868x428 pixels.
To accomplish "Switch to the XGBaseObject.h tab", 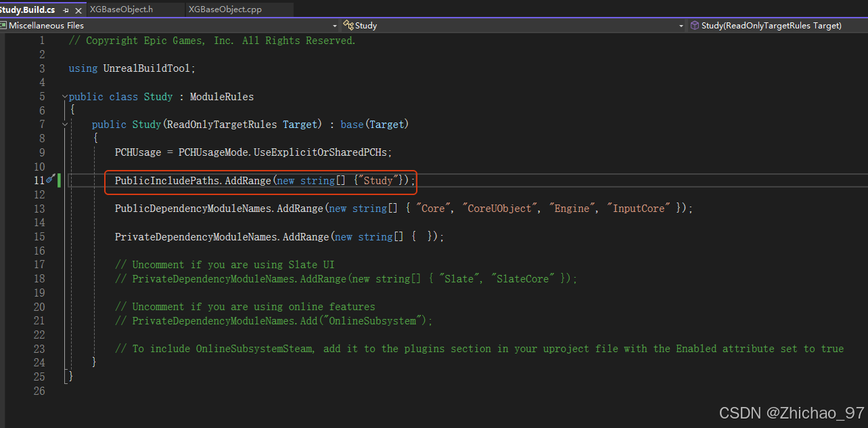I will 121,10.
